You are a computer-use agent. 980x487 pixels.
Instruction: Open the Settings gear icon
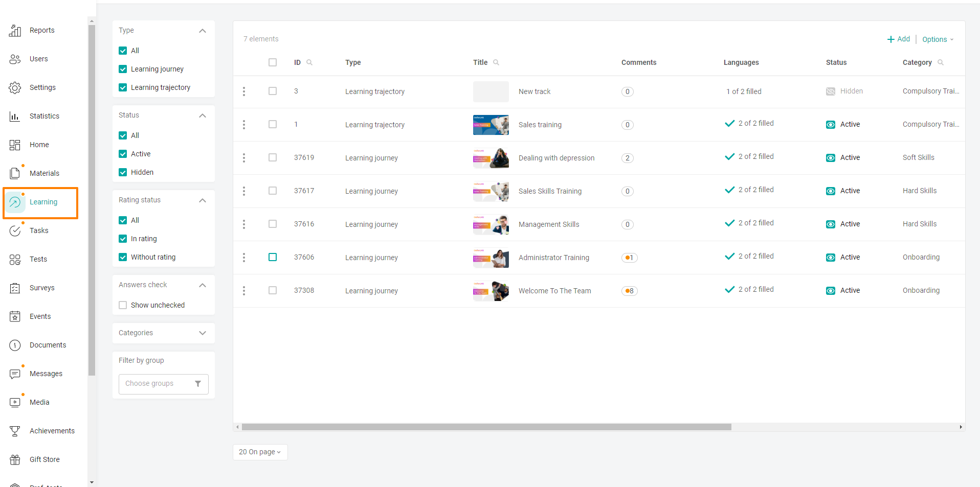15,88
